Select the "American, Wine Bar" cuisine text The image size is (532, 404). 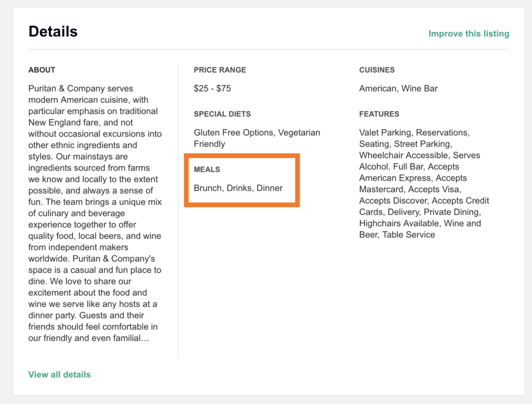pyautogui.click(x=398, y=88)
